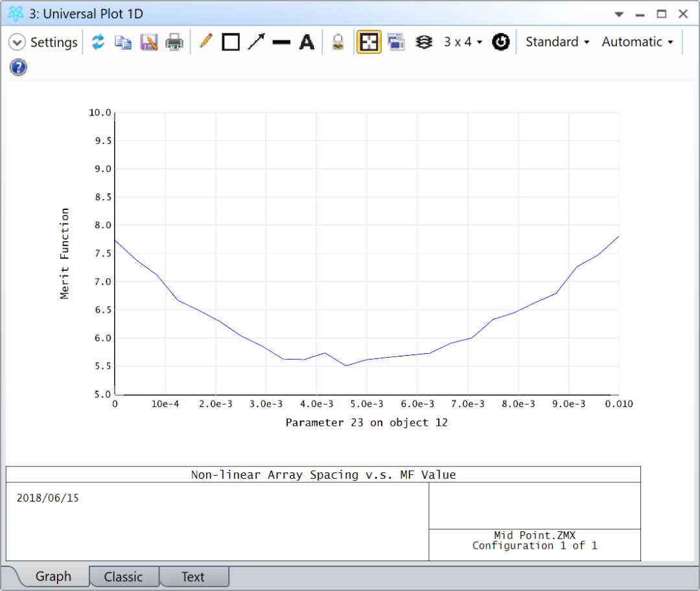Click the thick horizontal line tool
This screenshot has height=591, width=700.
[x=281, y=41]
